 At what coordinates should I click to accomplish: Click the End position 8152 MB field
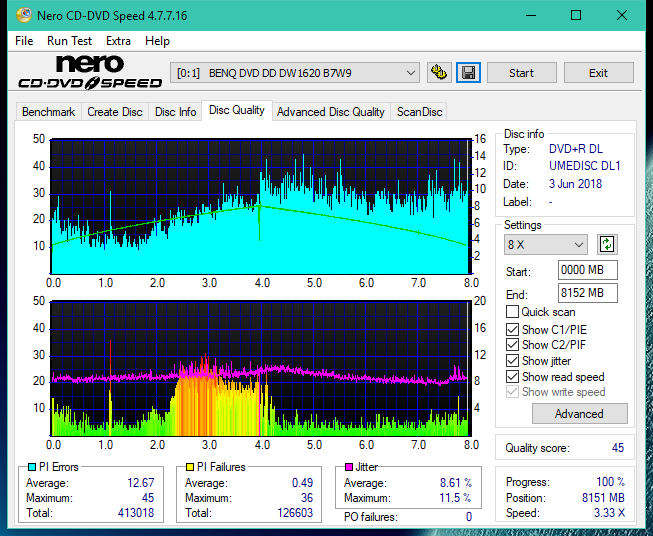tap(588, 293)
